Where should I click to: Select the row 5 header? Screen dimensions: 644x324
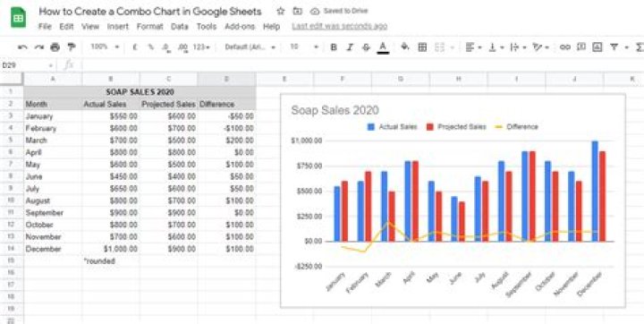click(11, 141)
